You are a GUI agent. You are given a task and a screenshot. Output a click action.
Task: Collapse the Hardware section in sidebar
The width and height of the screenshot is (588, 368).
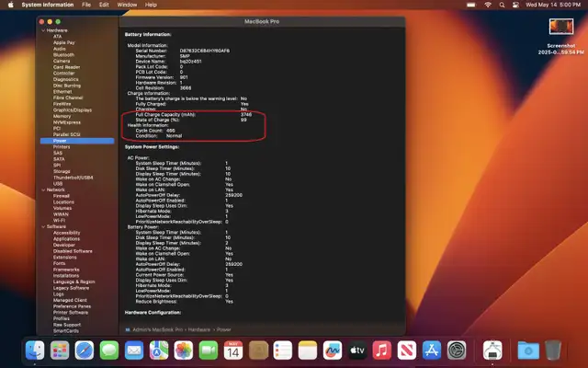point(43,30)
